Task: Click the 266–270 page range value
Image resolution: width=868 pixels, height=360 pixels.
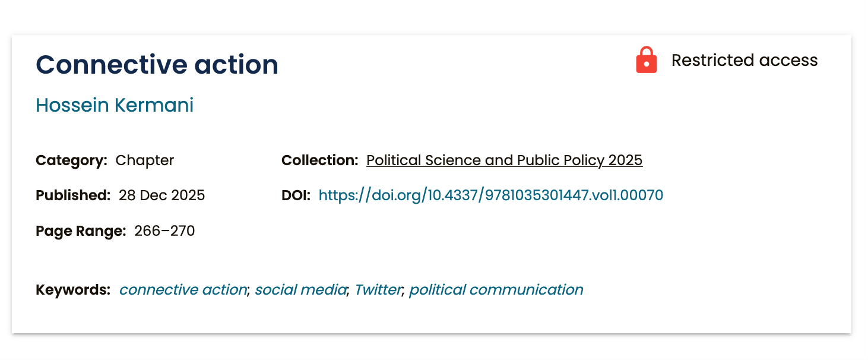Action: point(164,230)
